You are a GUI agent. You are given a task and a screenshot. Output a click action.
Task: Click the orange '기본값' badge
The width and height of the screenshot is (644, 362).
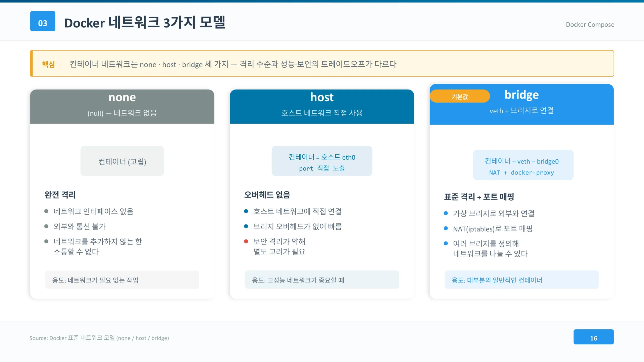(x=460, y=96)
